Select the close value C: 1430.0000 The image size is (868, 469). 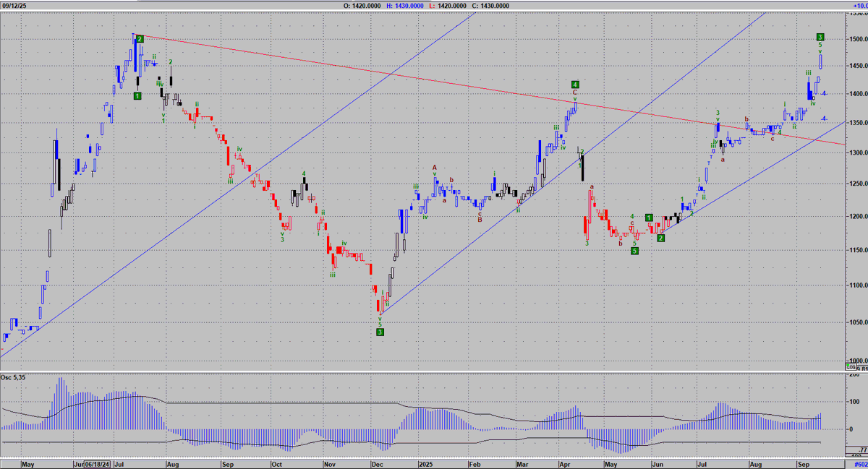[490, 6]
